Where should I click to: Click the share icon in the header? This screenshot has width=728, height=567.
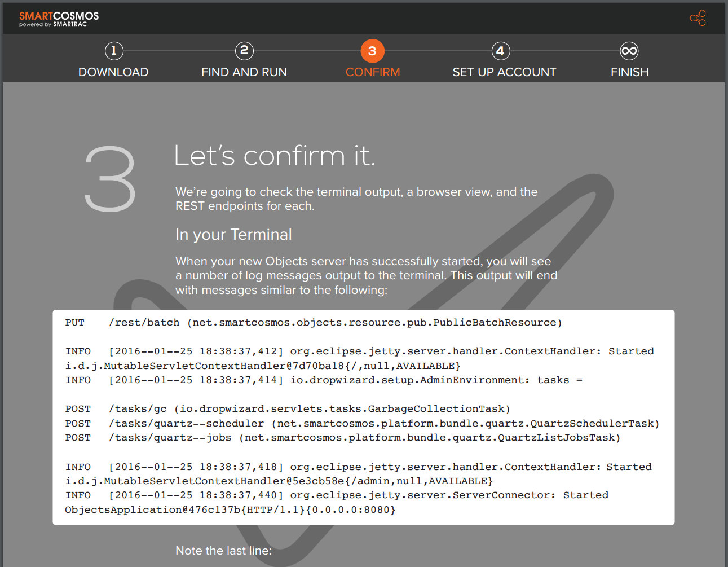(698, 18)
